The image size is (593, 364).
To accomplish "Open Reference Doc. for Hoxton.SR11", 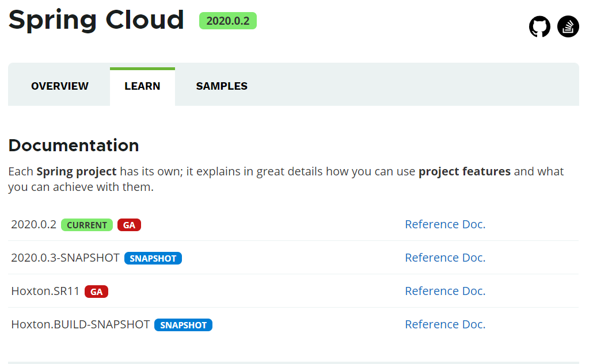I will pos(445,291).
